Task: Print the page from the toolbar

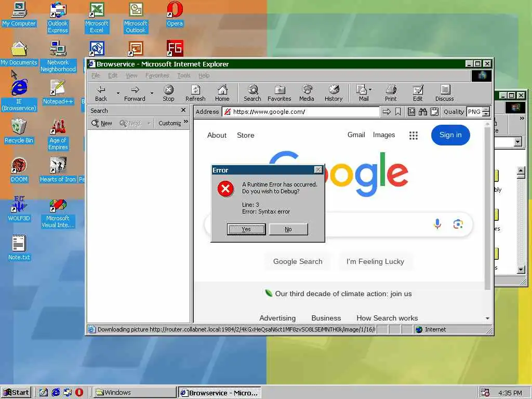Action: click(x=391, y=94)
